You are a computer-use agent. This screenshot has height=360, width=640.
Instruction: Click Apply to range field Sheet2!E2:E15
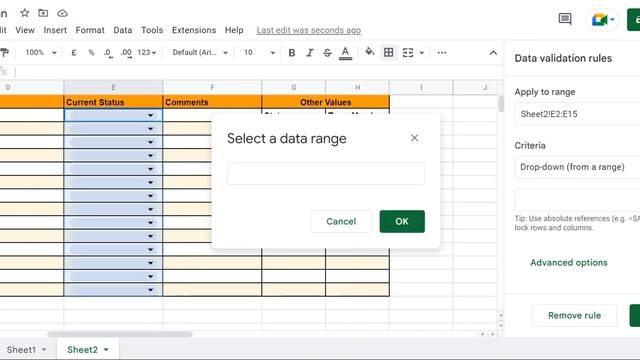click(x=577, y=114)
